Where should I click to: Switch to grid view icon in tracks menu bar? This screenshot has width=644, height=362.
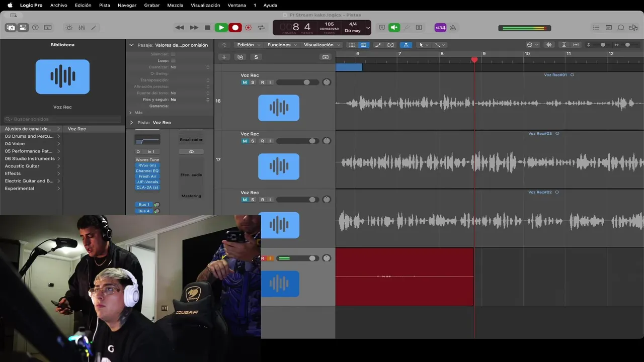click(x=352, y=45)
